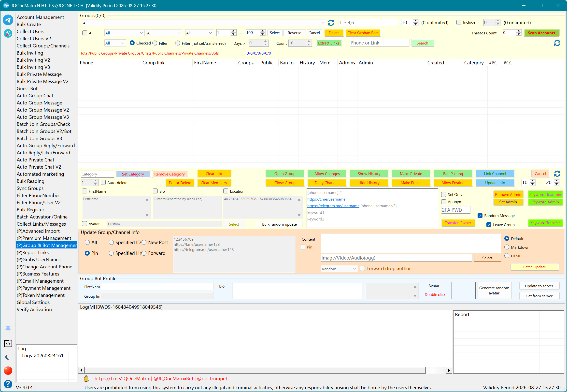The height and width of the screenshot is (392, 567).
Task: Tick the All checkbox in the selection row
Action: (85, 33)
